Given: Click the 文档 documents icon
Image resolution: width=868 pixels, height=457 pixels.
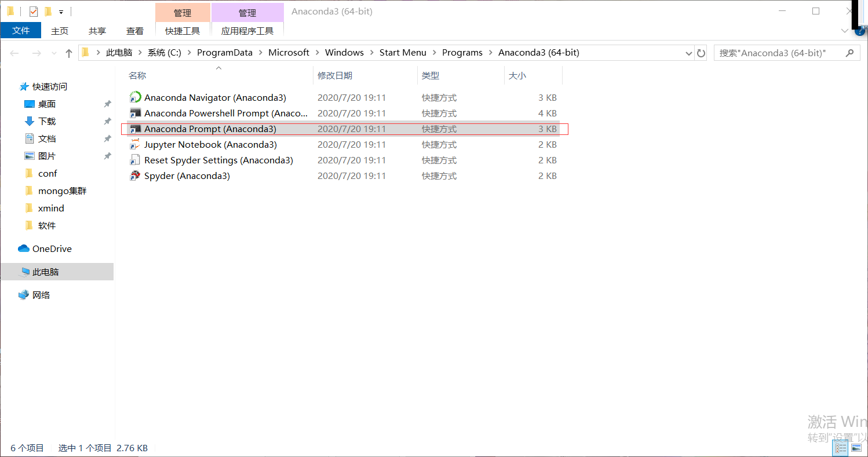Looking at the screenshot, I should pos(30,138).
